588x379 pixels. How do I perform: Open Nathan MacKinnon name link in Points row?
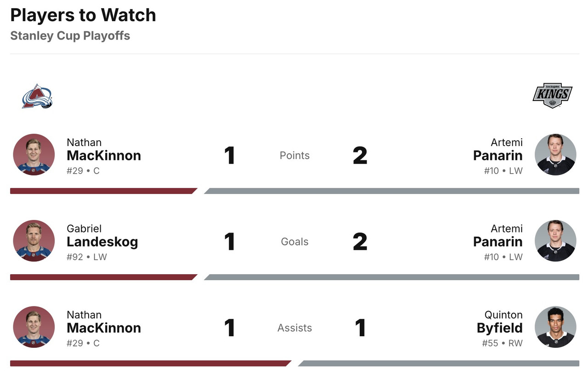point(103,155)
